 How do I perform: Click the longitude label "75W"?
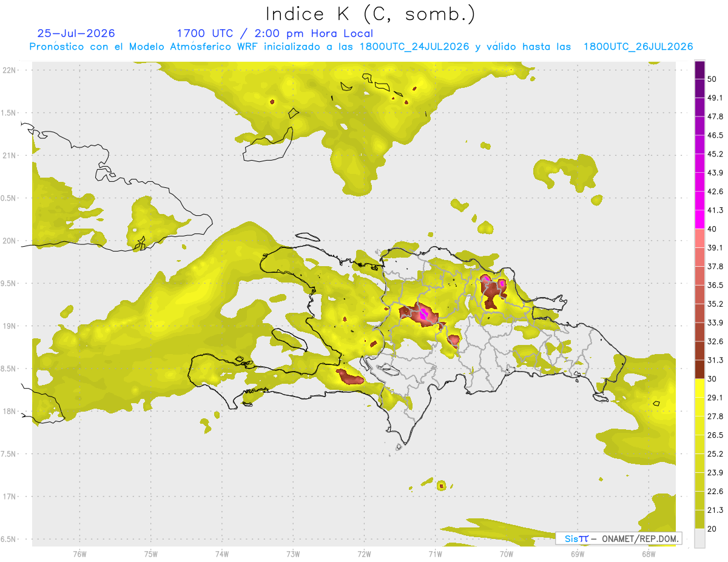coord(151,554)
